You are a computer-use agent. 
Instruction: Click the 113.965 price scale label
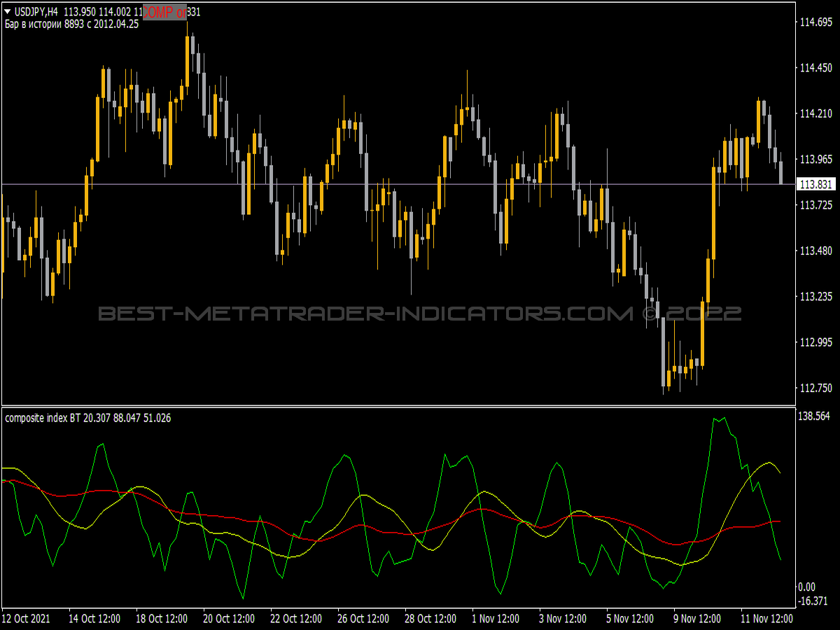click(x=815, y=160)
